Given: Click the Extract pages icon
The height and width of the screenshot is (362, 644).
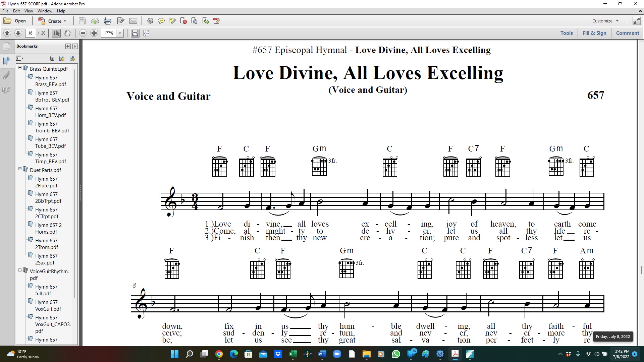Looking at the screenshot, I should click(206, 21).
